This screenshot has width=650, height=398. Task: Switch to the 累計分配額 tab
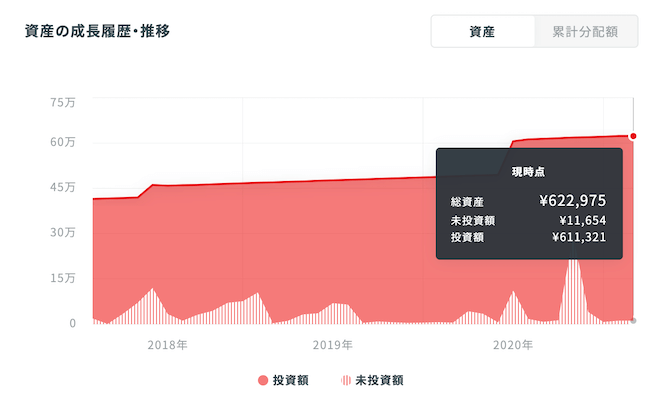pyautogui.click(x=585, y=32)
